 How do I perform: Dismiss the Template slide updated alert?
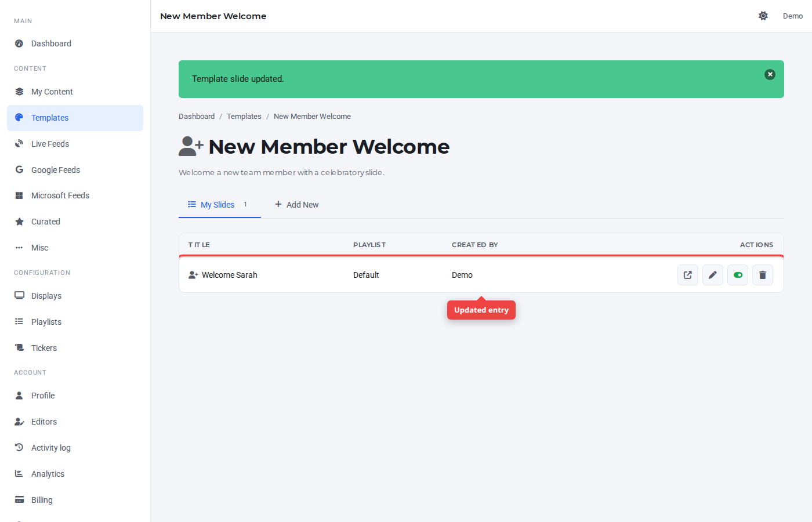[x=770, y=74]
